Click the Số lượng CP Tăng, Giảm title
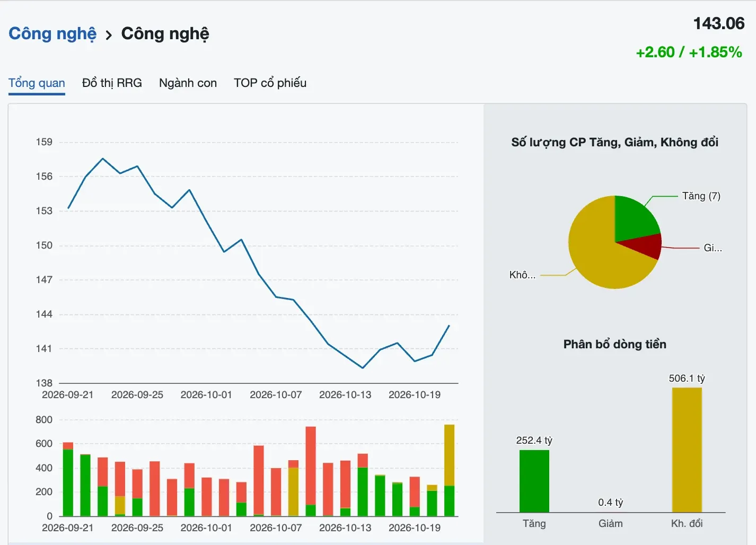The height and width of the screenshot is (545, 756). tap(614, 142)
